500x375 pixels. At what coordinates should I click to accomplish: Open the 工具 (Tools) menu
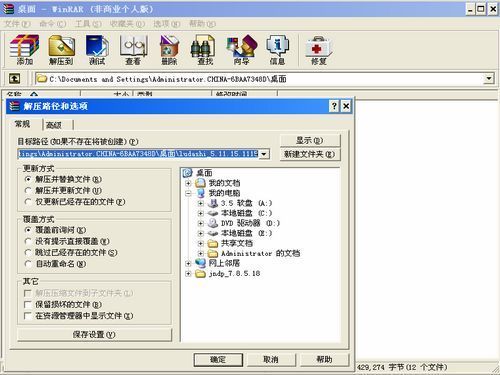pyautogui.click(x=88, y=24)
